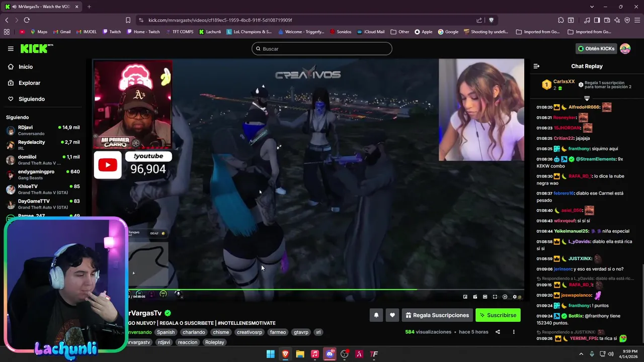
Task: Click the Obtén KICKs button
Action: (596, 49)
